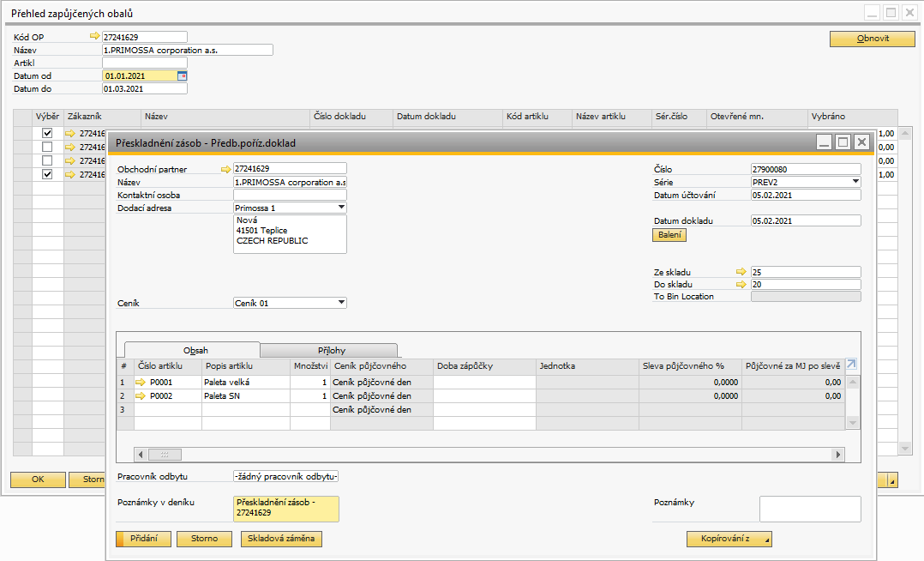The image size is (924, 561).
Task: Open the Ceník dropdown showing Ceník 01
Action: [341, 303]
